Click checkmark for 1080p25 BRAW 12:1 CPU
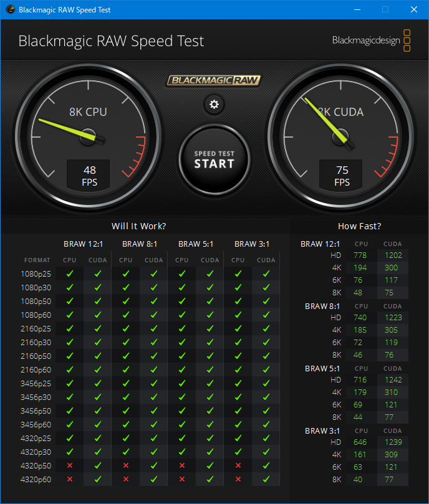This screenshot has height=504, width=429. coord(69,273)
